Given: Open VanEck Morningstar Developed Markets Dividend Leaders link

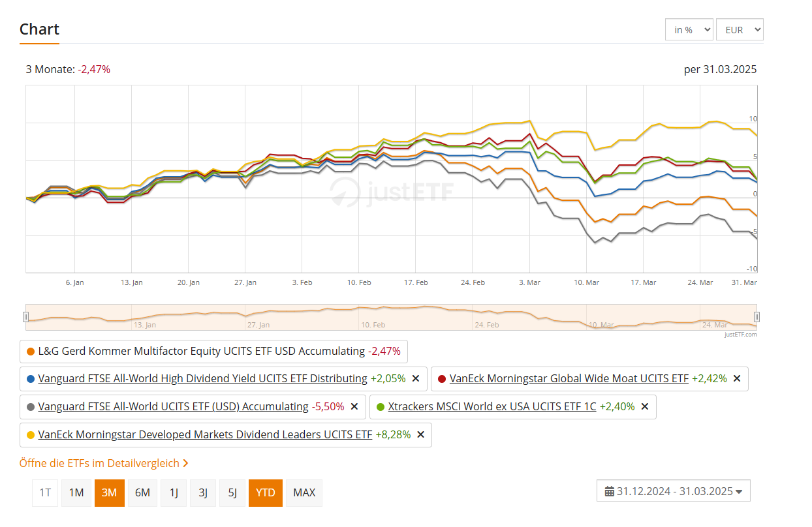Looking at the screenshot, I should (205, 434).
